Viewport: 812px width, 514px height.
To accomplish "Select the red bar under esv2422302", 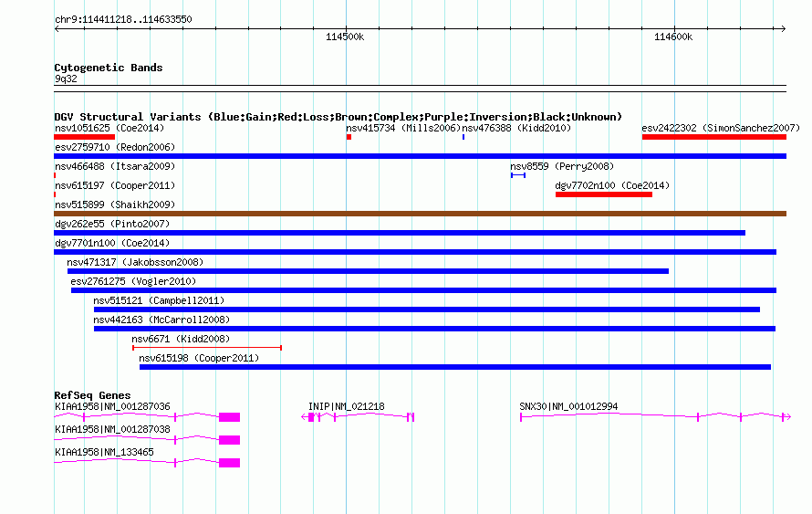I will tap(714, 137).
